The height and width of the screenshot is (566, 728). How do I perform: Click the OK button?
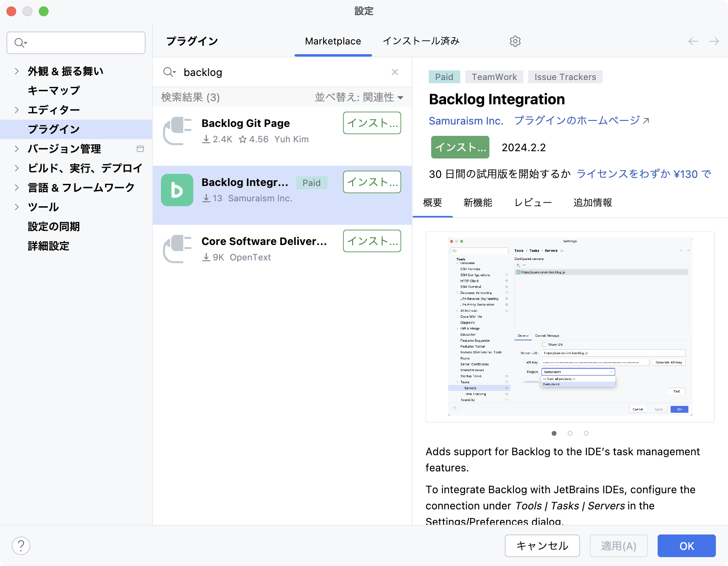(687, 546)
